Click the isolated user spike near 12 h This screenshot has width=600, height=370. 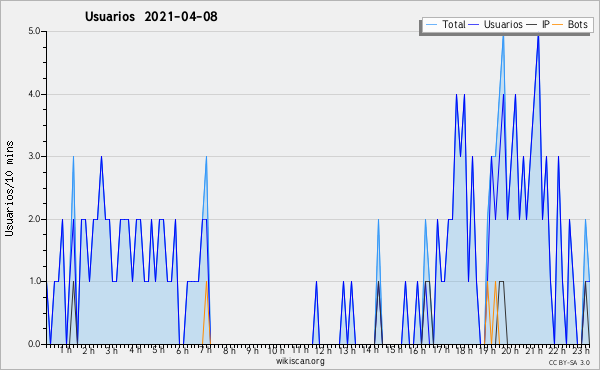pos(316,313)
